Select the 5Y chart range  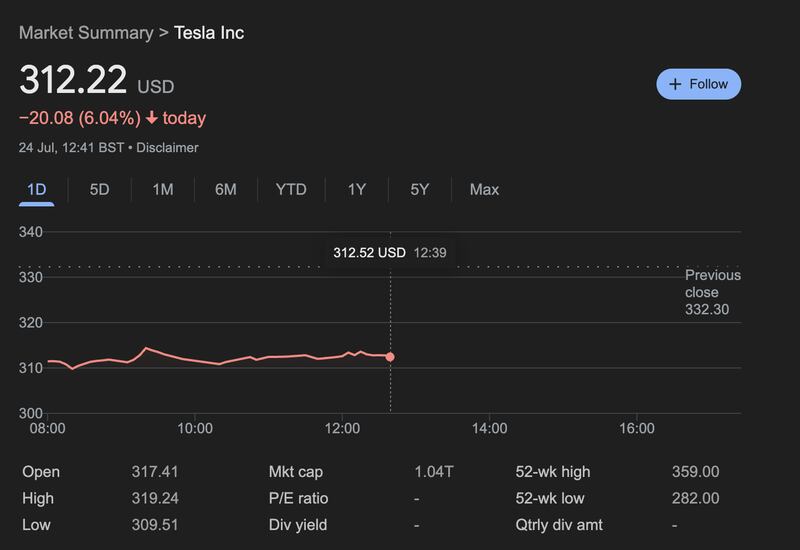click(419, 189)
